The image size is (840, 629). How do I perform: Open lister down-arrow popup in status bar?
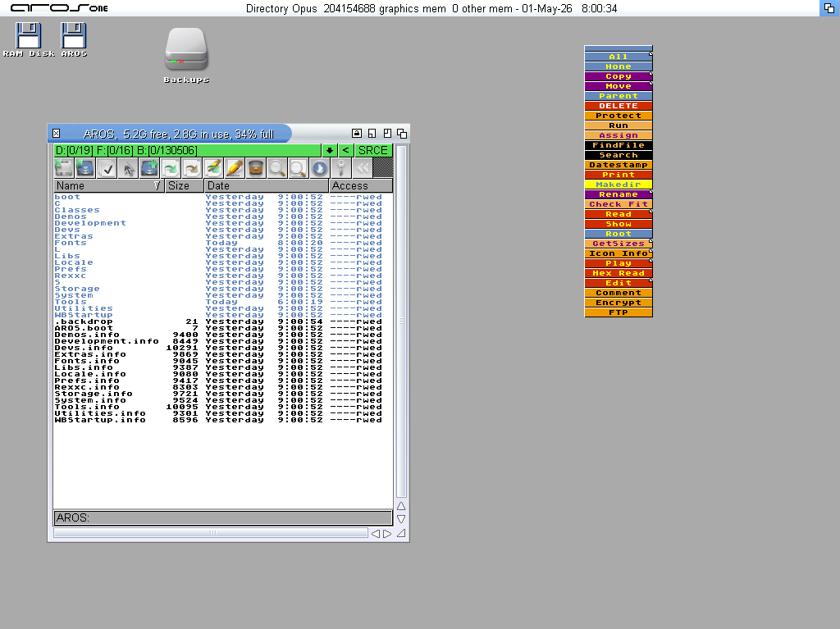click(x=330, y=151)
